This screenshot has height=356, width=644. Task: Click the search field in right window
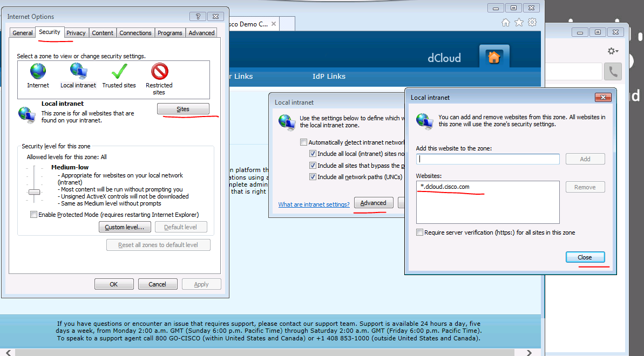(x=573, y=72)
